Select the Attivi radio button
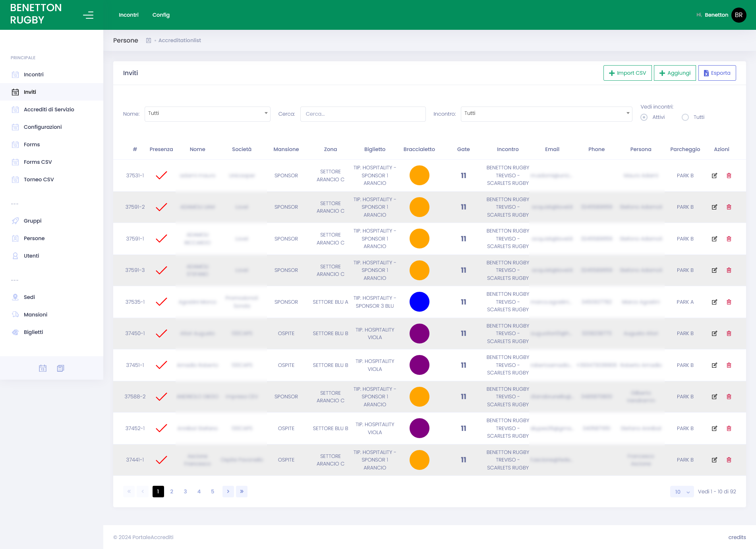This screenshot has width=756, height=549. point(644,117)
